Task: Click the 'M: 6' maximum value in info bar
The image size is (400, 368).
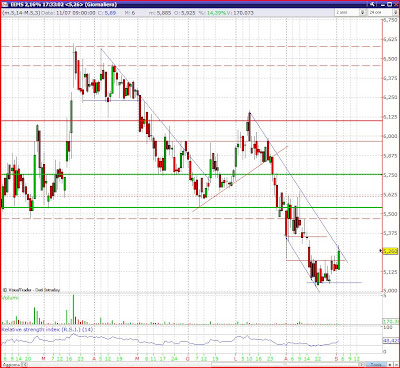Action: coord(130,13)
